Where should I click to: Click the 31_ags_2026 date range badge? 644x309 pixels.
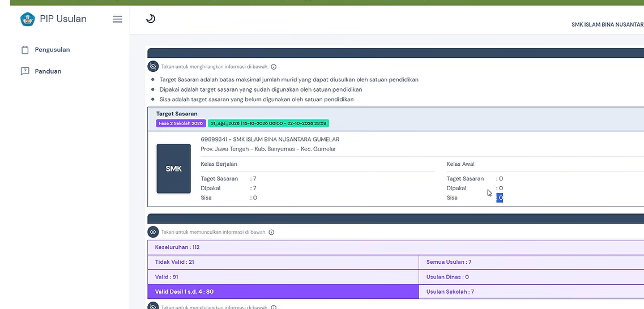point(268,123)
